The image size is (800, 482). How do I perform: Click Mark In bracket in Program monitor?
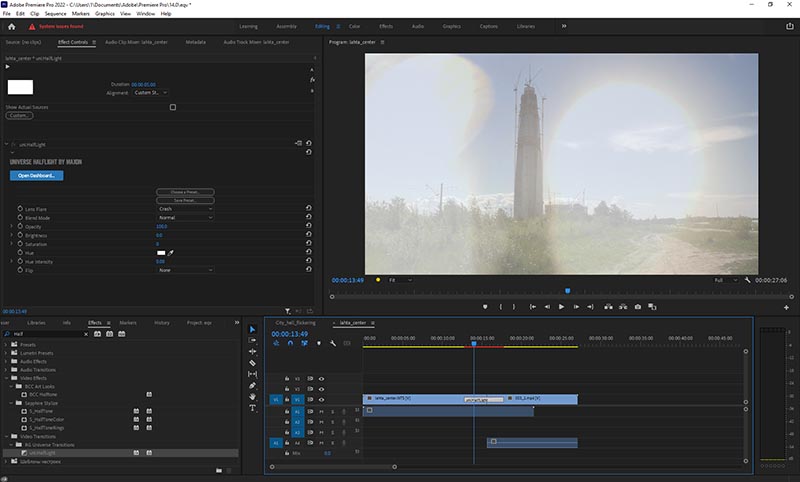point(500,307)
